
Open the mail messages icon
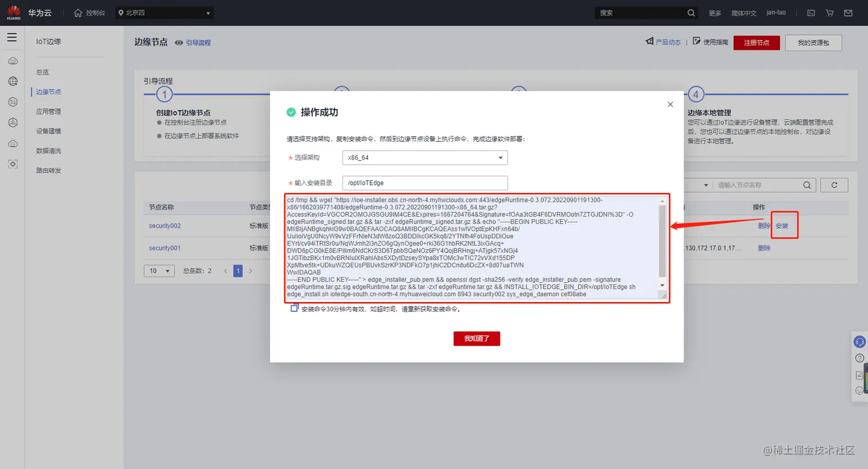tap(848, 13)
